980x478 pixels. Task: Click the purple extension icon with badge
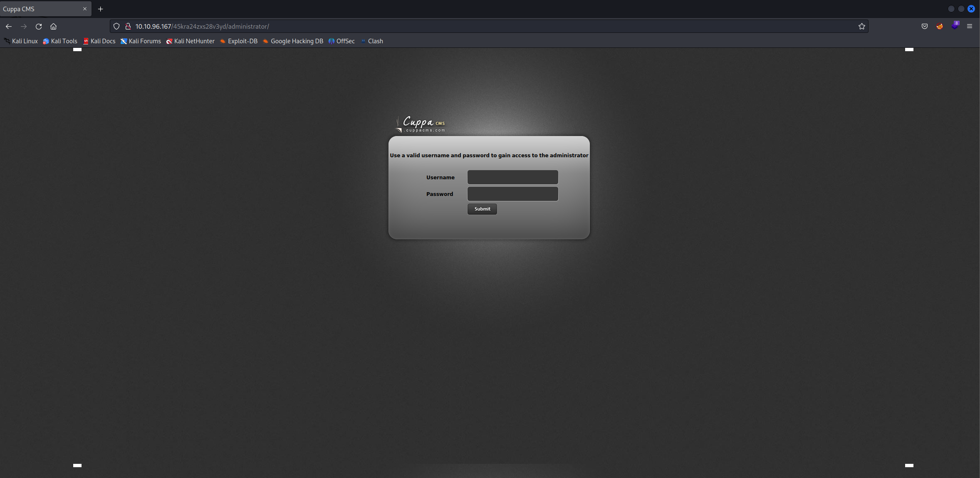coord(955,26)
